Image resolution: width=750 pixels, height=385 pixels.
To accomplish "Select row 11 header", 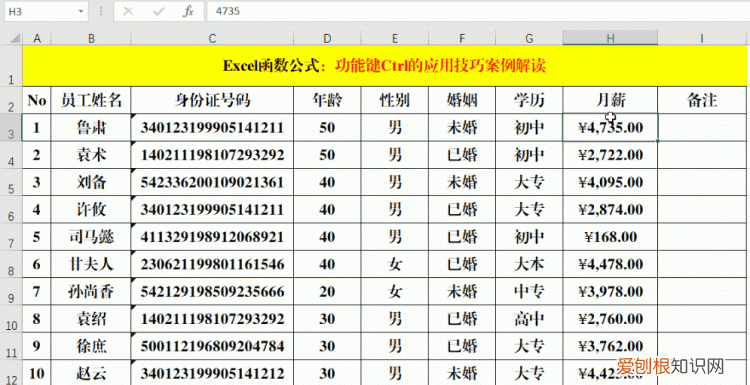I will coord(11,346).
